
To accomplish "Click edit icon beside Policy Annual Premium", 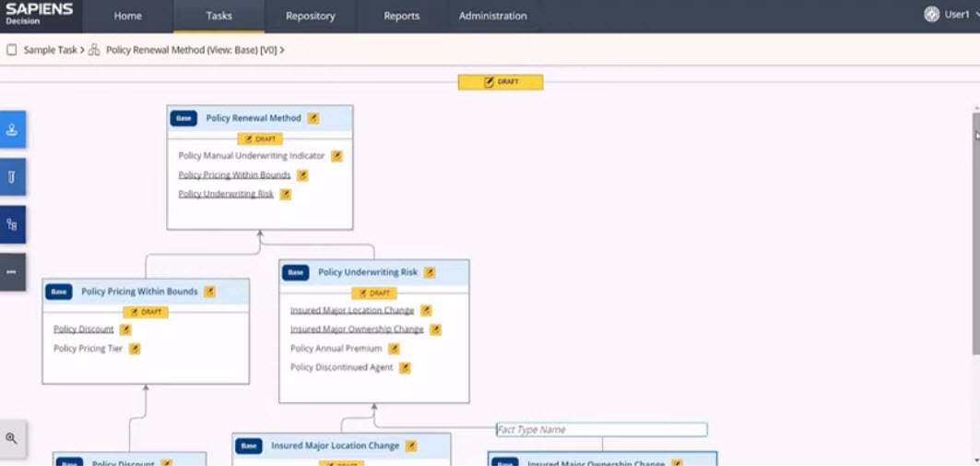I will [x=394, y=349].
